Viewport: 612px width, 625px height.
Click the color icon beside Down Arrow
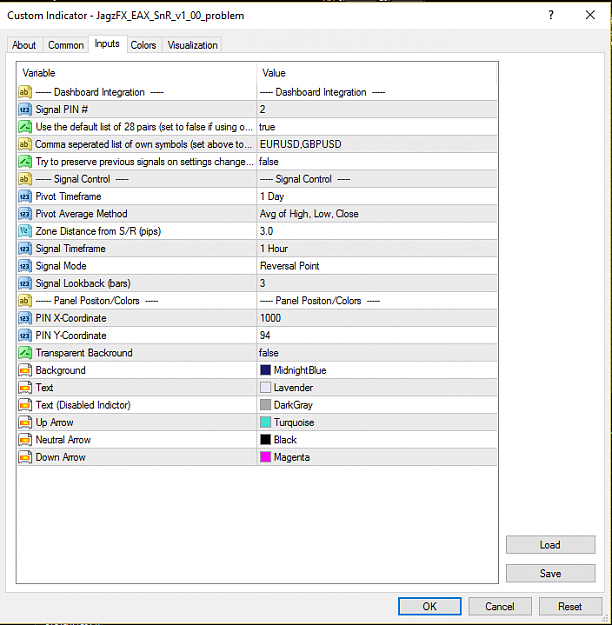click(25, 457)
